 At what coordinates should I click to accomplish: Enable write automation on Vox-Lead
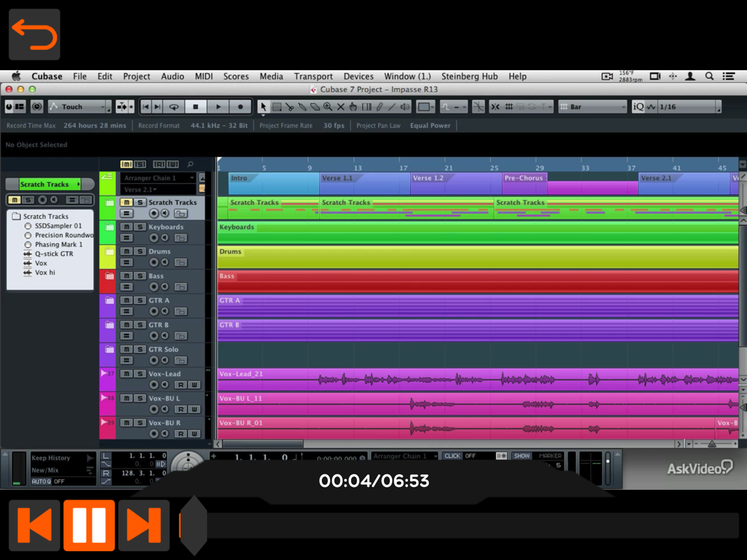[x=194, y=385]
